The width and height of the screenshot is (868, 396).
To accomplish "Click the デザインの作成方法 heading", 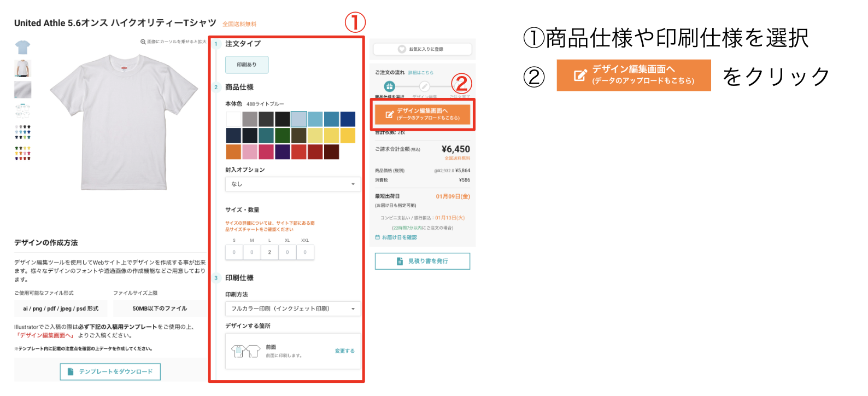I will click(46, 243).
